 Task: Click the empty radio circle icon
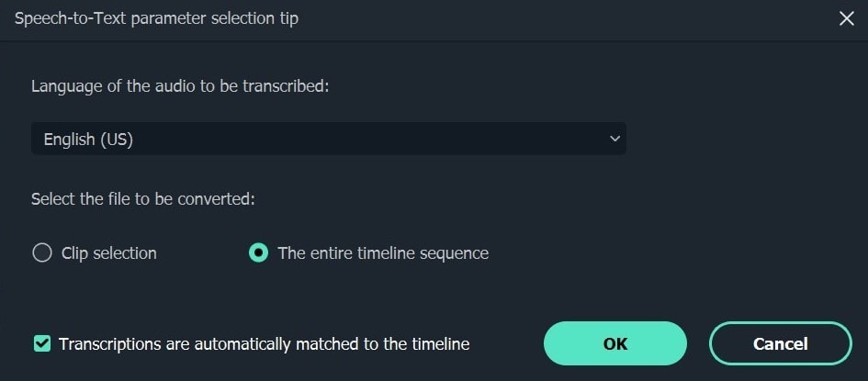point(42,253)
